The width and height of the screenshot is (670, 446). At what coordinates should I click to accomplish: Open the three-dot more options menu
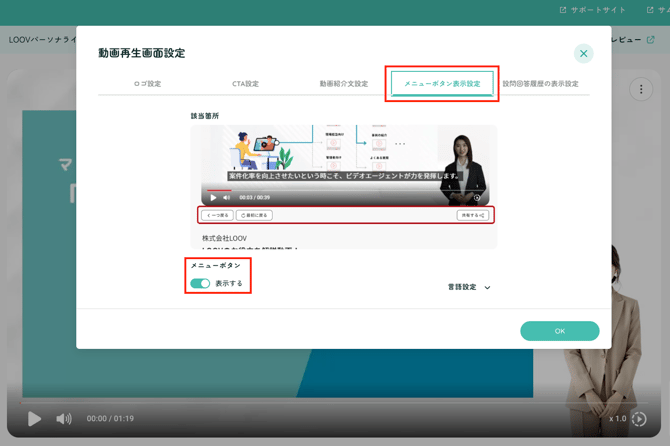641,90
